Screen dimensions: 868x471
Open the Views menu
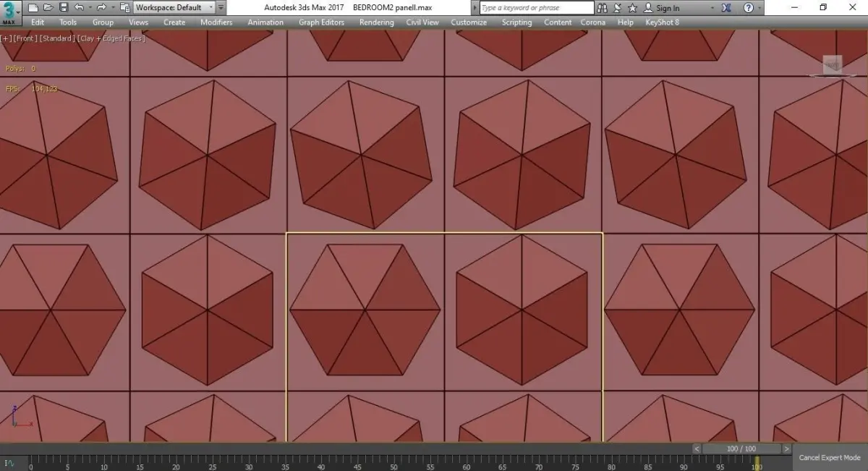138,22
